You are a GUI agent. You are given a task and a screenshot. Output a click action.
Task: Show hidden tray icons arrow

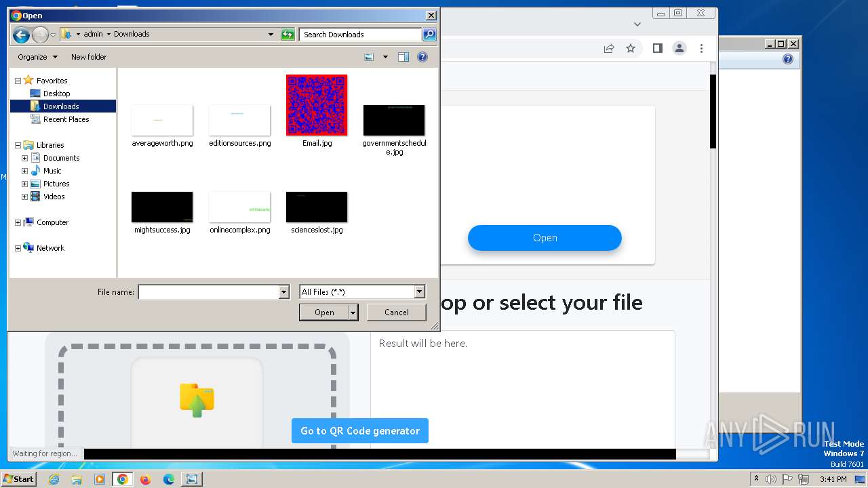756,479
